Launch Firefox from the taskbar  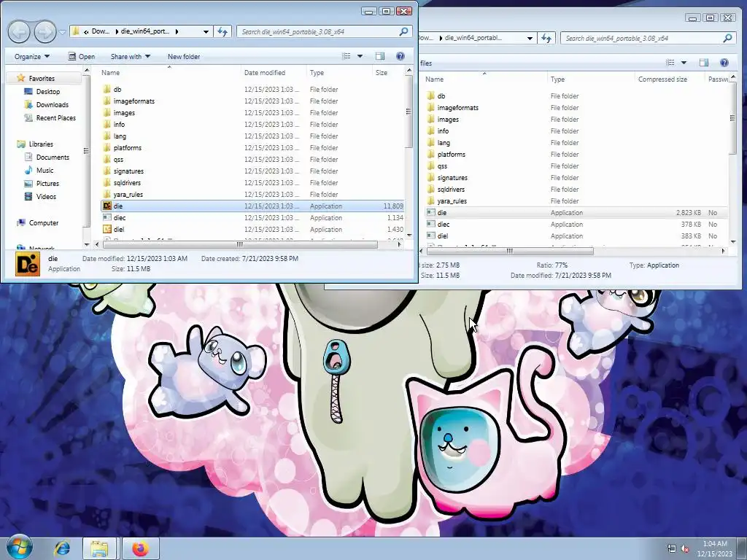coord(140,549)
